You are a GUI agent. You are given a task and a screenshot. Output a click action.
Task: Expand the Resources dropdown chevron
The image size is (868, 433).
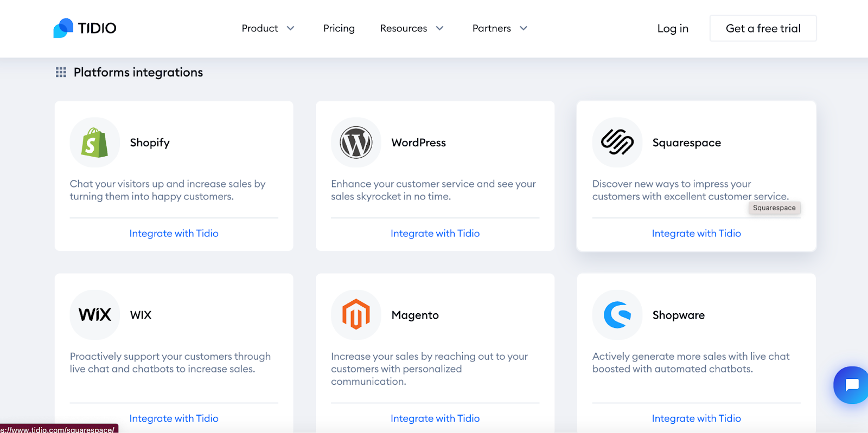click(x=440, y=28)
